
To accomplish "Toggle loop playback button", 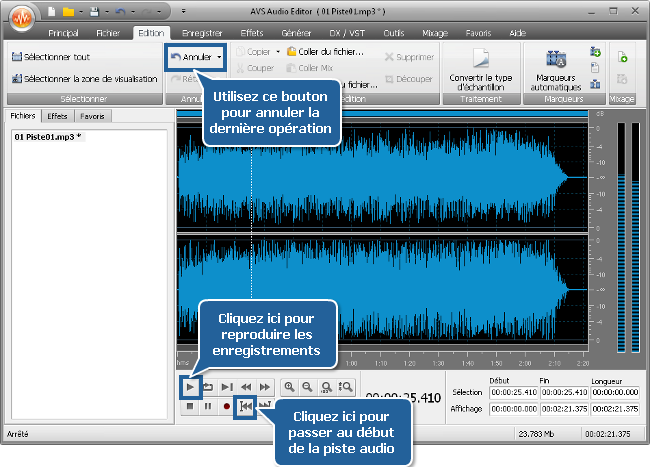I will pyautogui.click(x=208, y=386).
